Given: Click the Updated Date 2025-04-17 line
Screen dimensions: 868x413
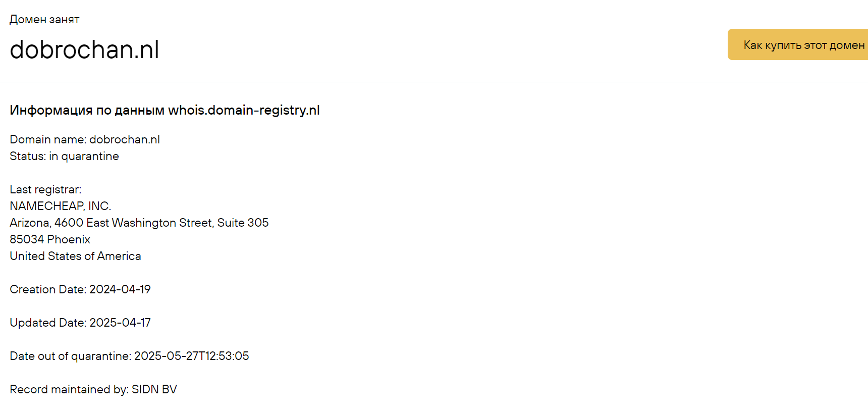Looking at the screenshot, I should pos(80,323).
